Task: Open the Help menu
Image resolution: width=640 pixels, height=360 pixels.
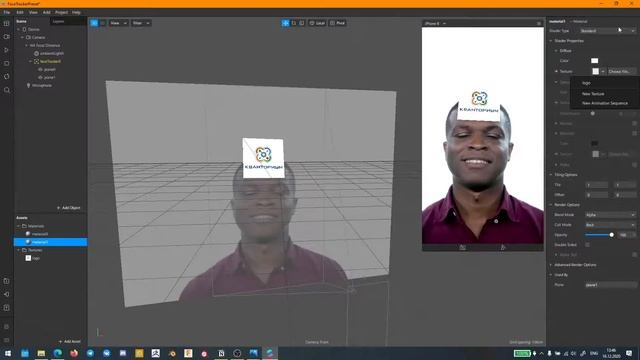Action: (x=76, y=12)
